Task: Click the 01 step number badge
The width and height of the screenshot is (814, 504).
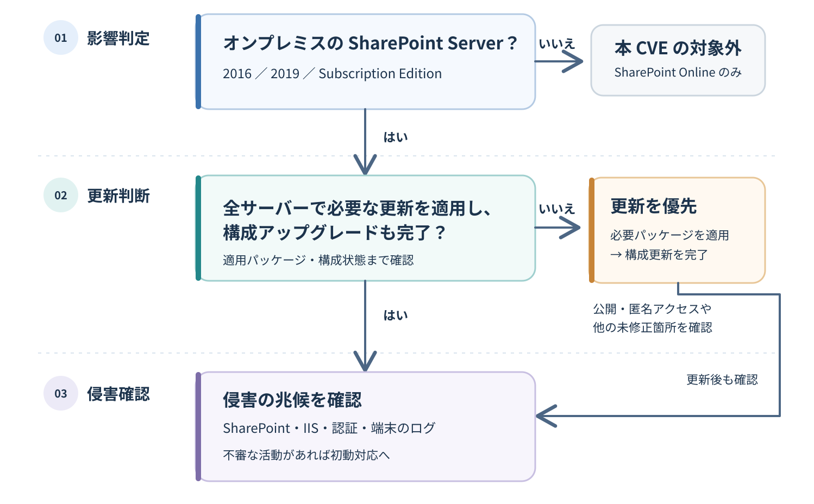Action: click(61, 37)
